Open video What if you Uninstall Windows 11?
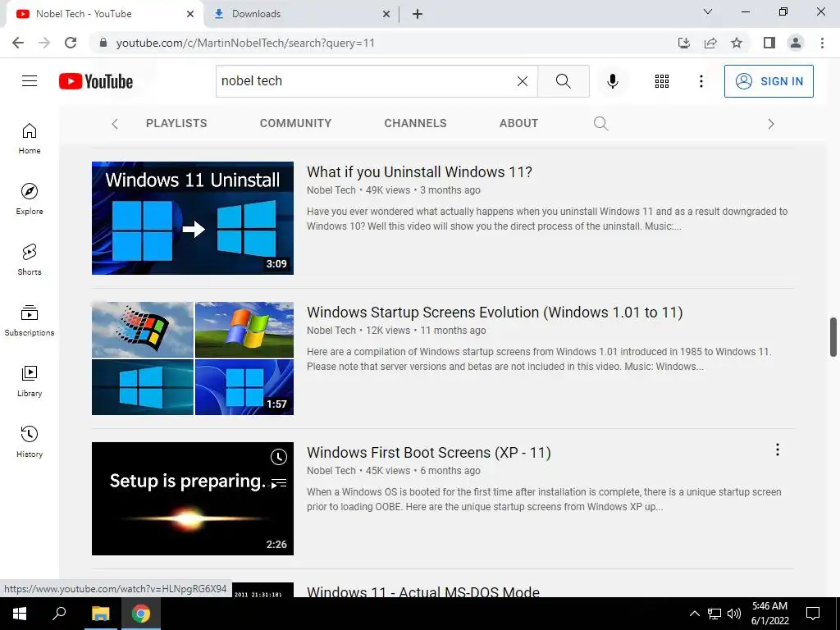This screenshot has height=630, width=840. coord(419,172)
